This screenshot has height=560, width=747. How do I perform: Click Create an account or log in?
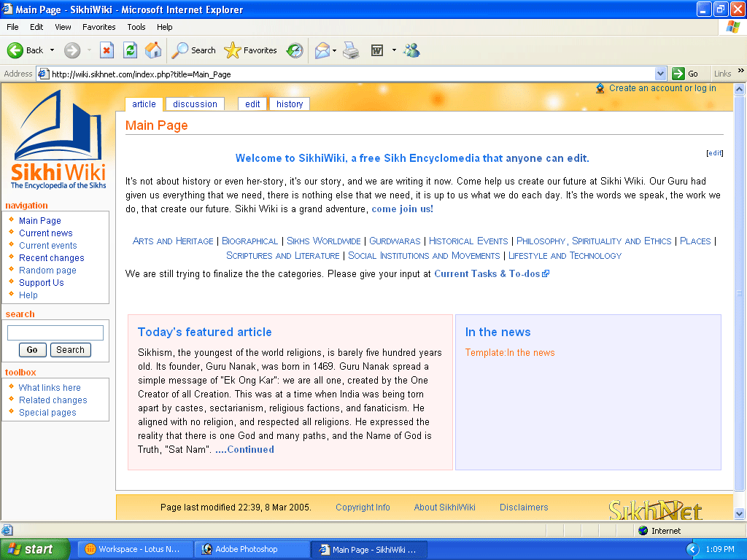662,88
